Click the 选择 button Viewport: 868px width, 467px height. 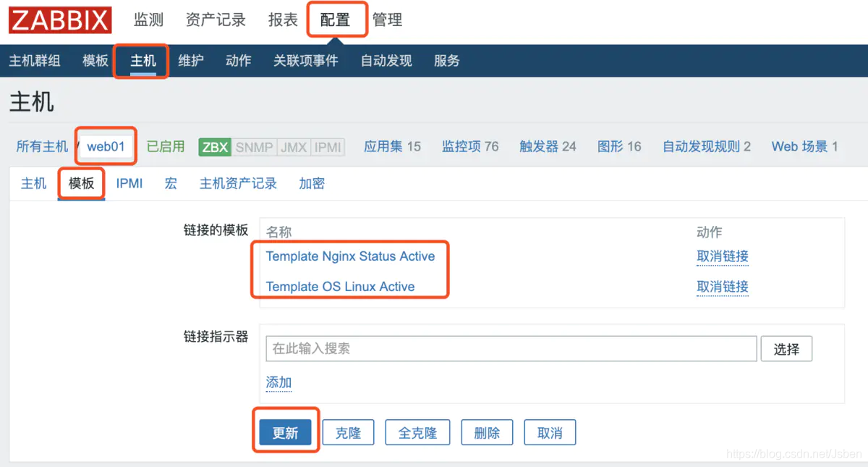click(786, 349)
